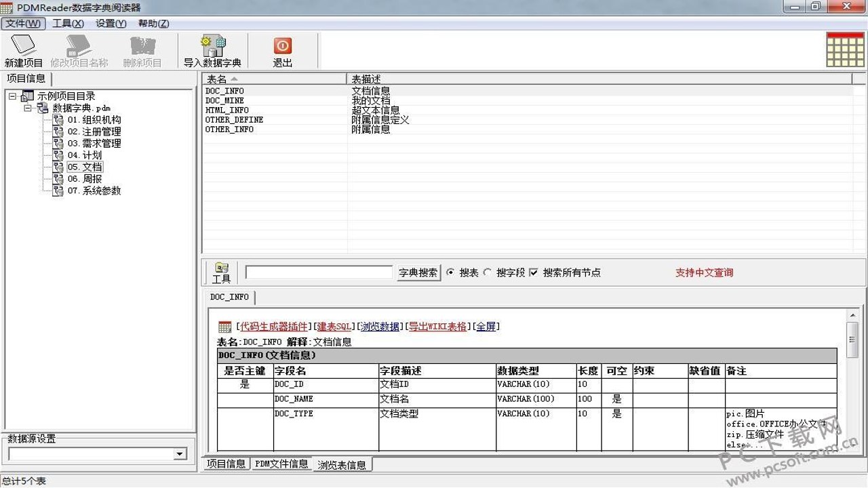Sort by the 表名 column header

[x=275, y=79]
